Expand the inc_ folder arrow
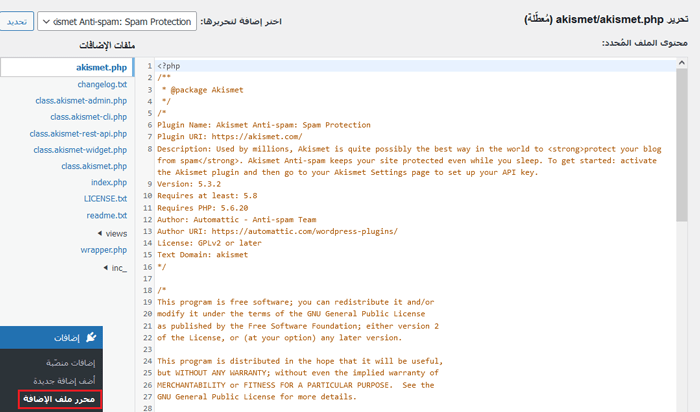 (x=105, y=268)
